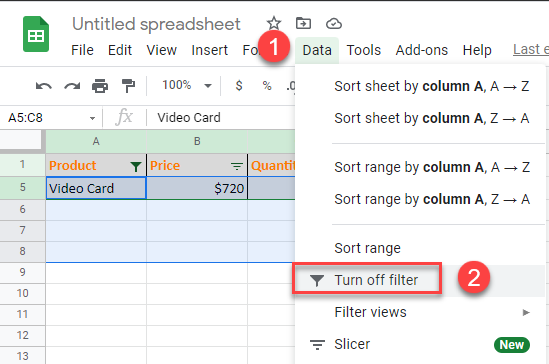Open the Tools menu
This screenshot has height=364, width=549.
(x=363, y=50)
